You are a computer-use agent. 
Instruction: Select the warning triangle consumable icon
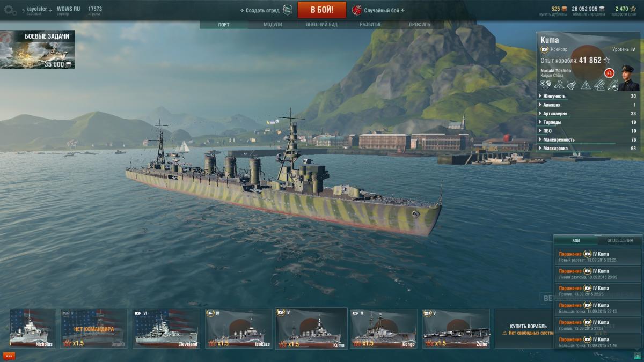[586, 85]
